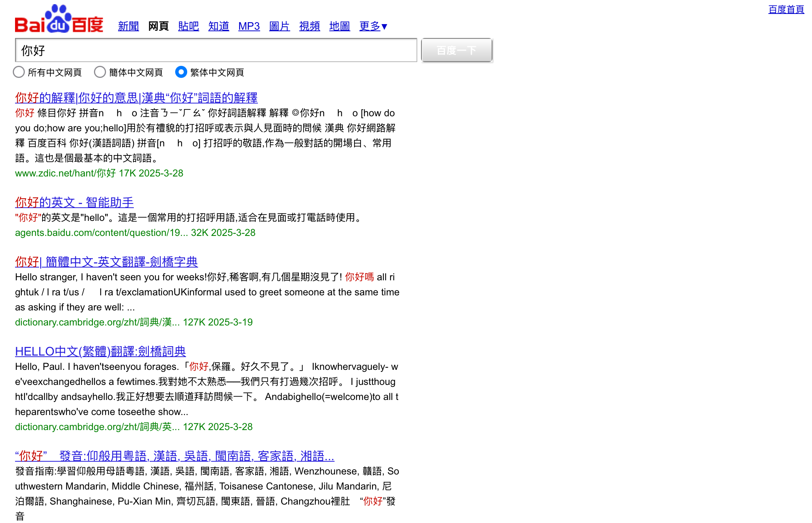Image resolution: width=812 pixels, height=523 pixels.
Task: Select the 所有中文网頁 radio button
Action: pos(19,72)
